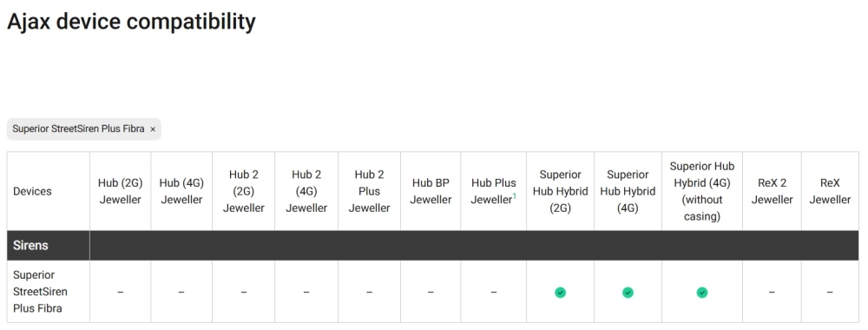The width and height of the screenshot is (868, 330).
Task: Click the Devices column header
Action: (32, 191)
